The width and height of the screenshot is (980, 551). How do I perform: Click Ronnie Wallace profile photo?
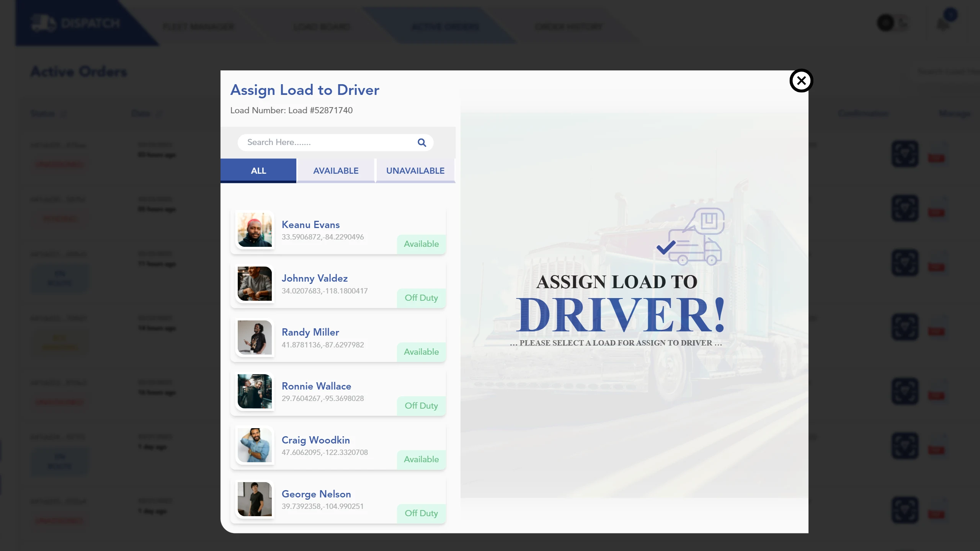255,391
